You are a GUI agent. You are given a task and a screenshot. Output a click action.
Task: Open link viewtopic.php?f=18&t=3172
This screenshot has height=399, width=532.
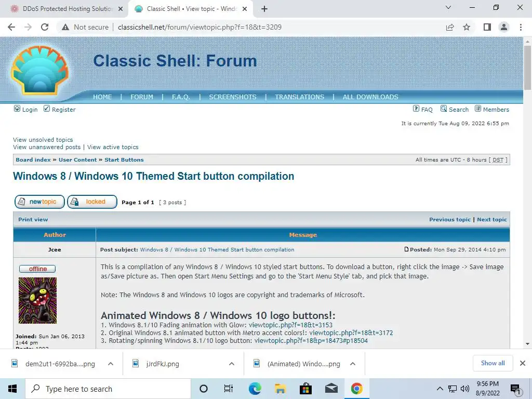(351, 333)
